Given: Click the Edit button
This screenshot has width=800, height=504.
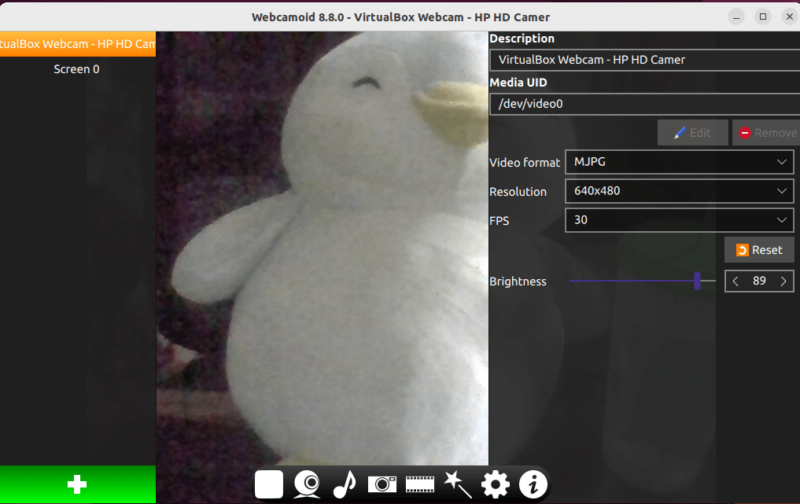Looking at the screenshot, I should pyautogui.click(x=692, y=133).
